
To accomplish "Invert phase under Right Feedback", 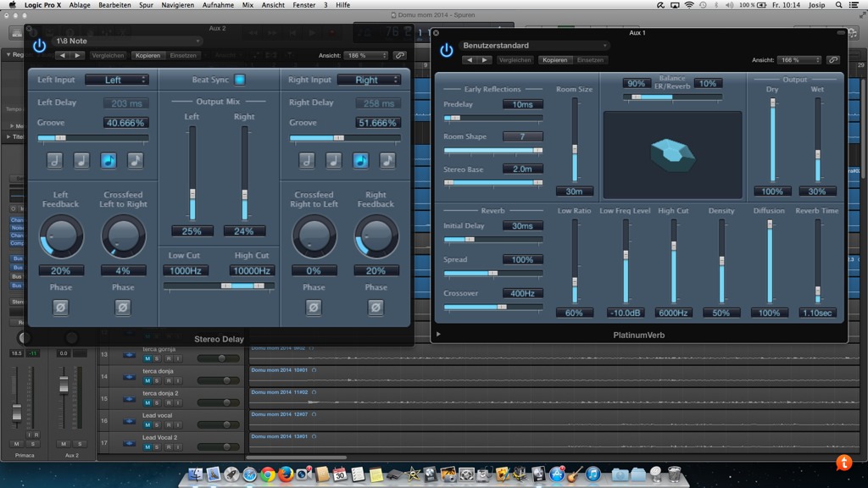I will [376, 307].
